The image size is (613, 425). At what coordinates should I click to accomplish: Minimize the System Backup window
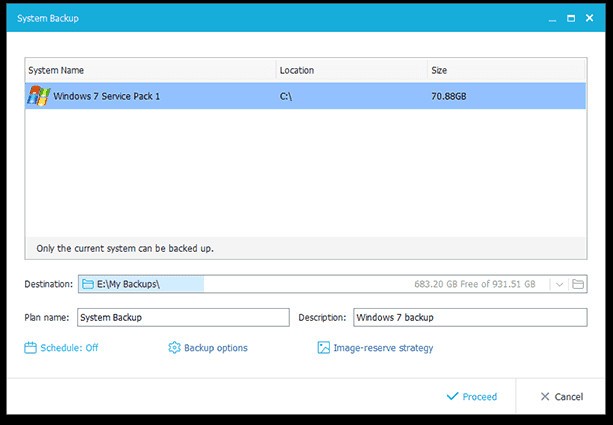552,19
